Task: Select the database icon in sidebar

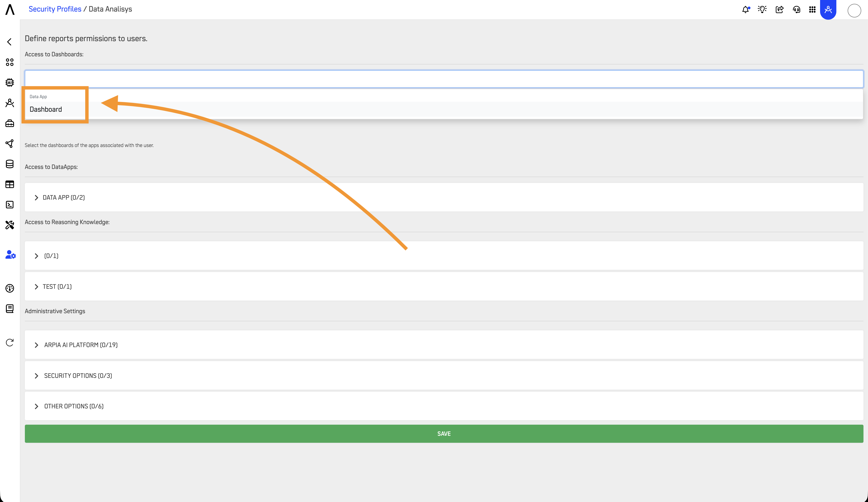Action: 10,164
